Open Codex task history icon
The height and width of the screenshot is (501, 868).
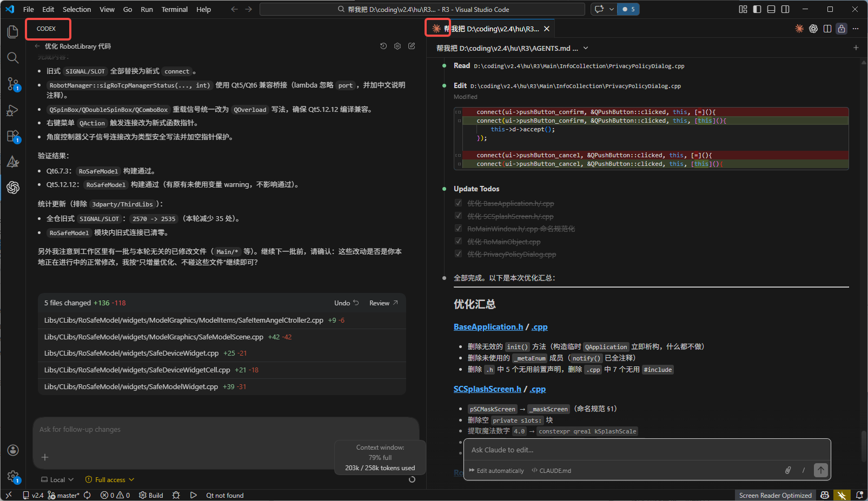[383, 46]
